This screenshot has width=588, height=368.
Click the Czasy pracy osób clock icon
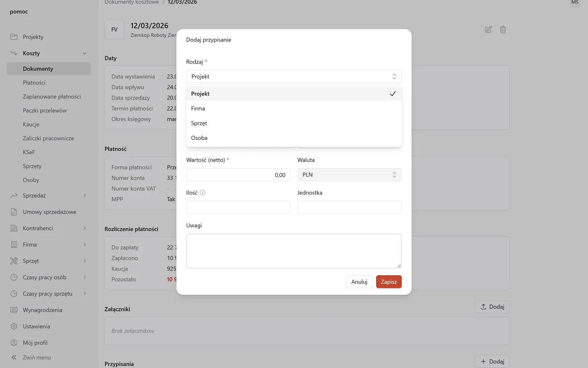pos(14,277)
